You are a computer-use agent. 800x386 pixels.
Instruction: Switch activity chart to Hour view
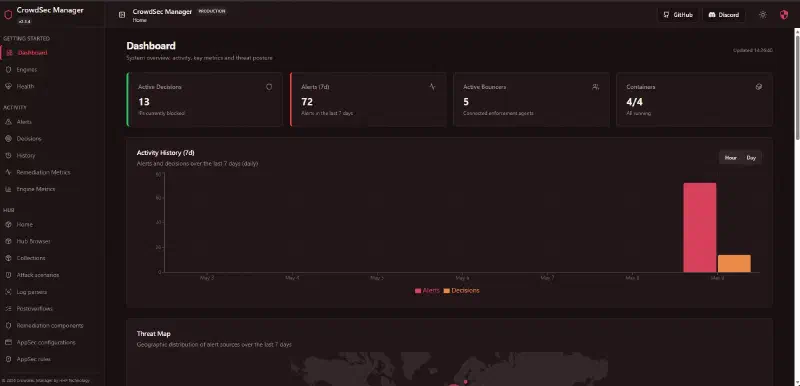coord(731,158)
